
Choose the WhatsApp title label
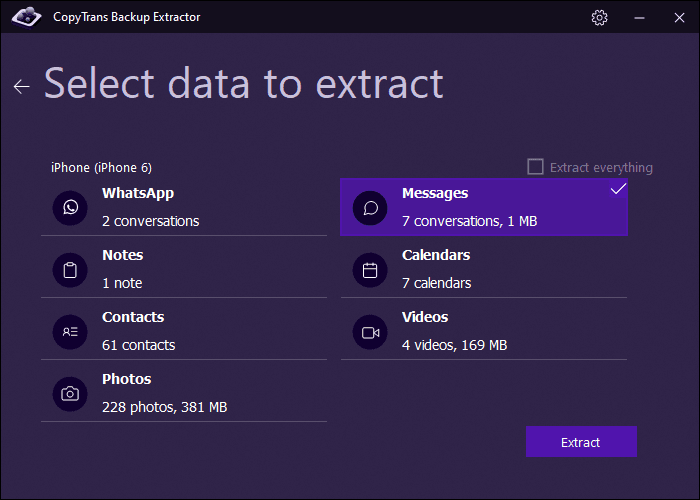pos(138,193)
